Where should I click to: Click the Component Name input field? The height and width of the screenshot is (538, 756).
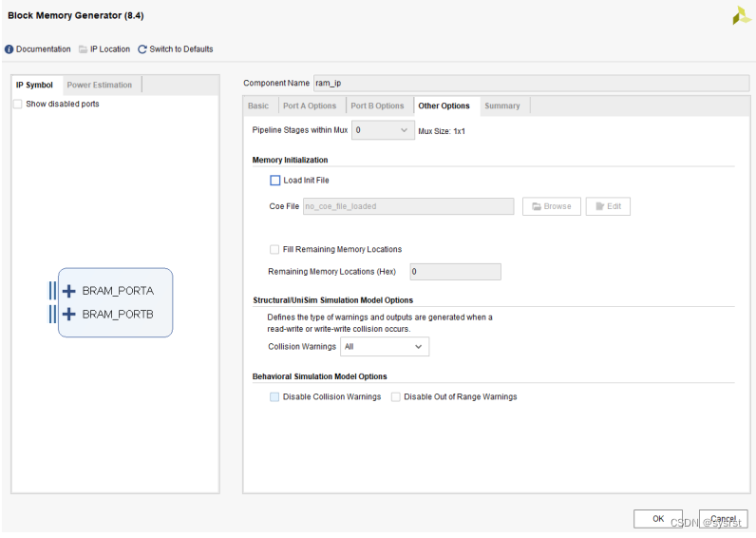[530, 83]
